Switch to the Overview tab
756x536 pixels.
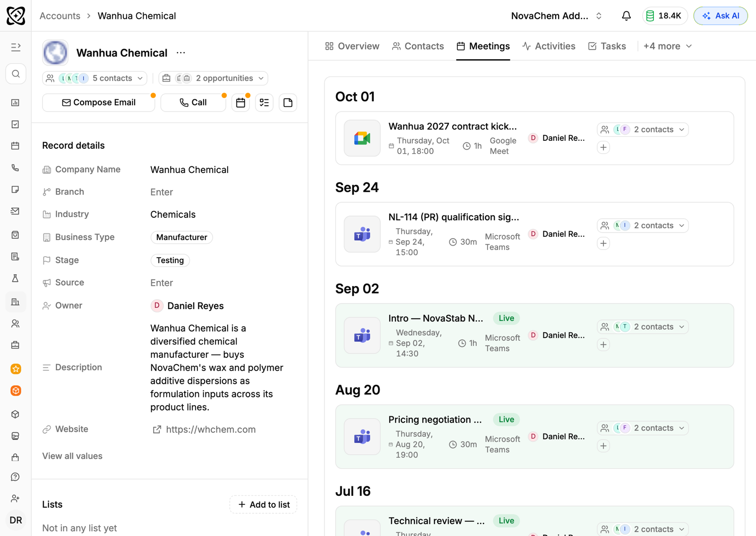click(352, 46)
